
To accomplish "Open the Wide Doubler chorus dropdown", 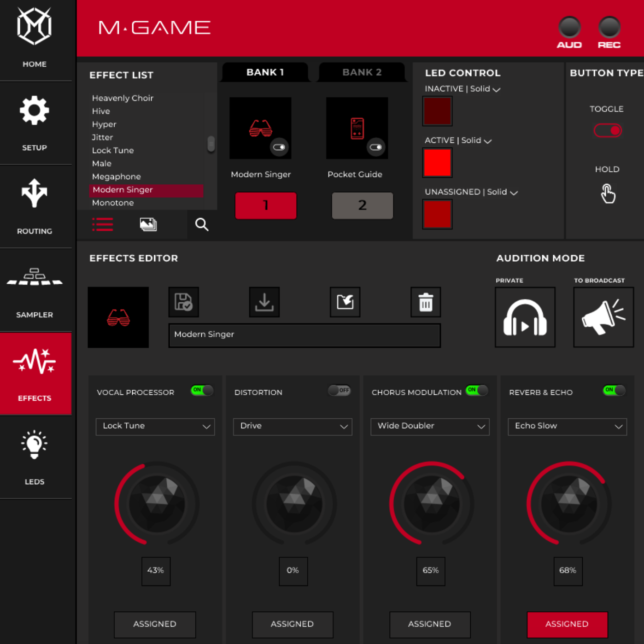I will tap(430, 427).
